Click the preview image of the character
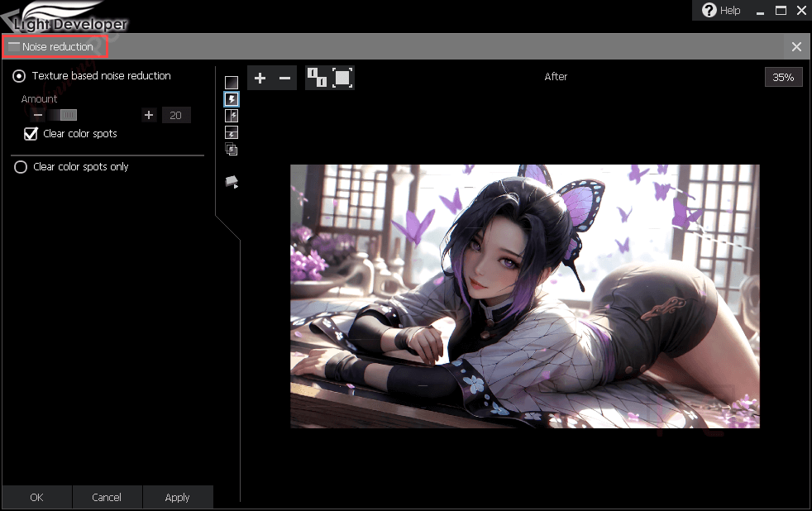The image size is (812, 511). 524,296
